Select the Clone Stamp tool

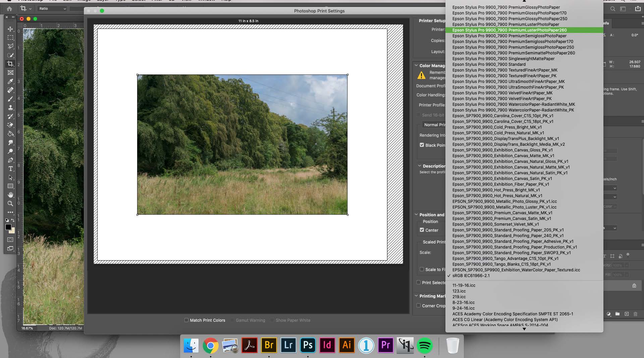(10, 107)
